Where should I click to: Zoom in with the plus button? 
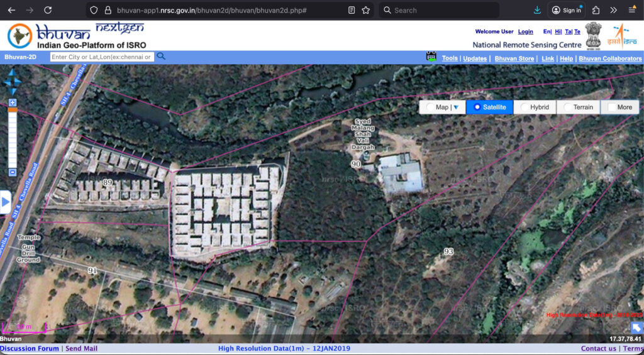point(13,102)
